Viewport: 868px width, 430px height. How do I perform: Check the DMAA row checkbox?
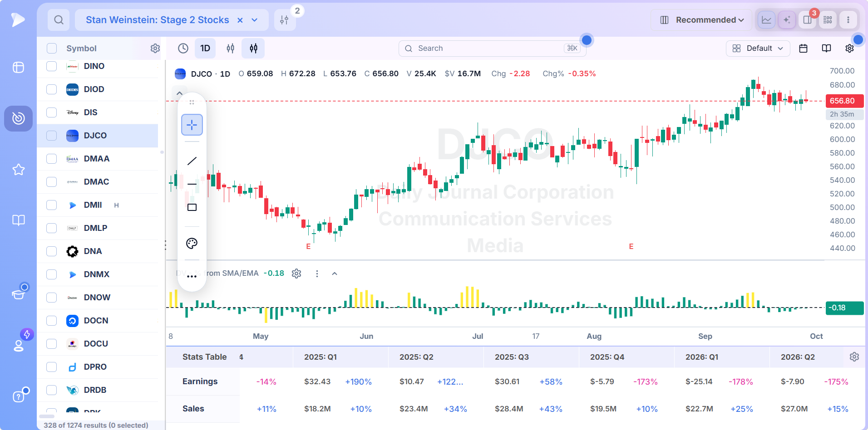coord(52,159)
